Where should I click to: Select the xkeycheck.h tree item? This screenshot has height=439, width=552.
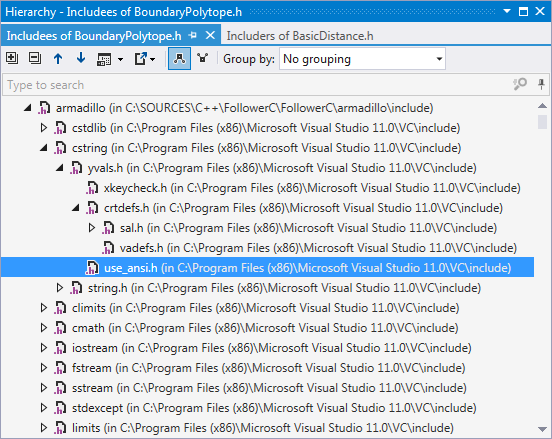[303, 188]
